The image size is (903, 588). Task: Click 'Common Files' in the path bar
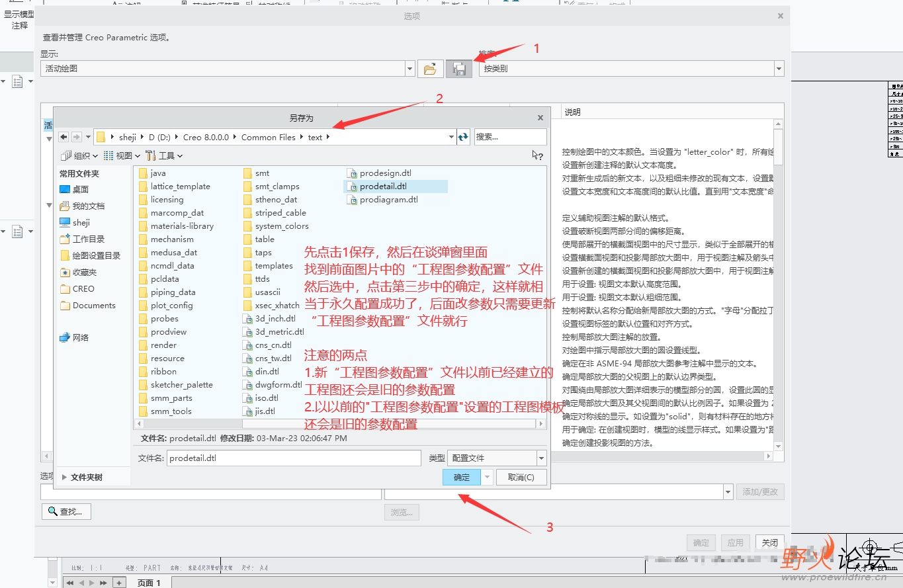tap(269, 137)
